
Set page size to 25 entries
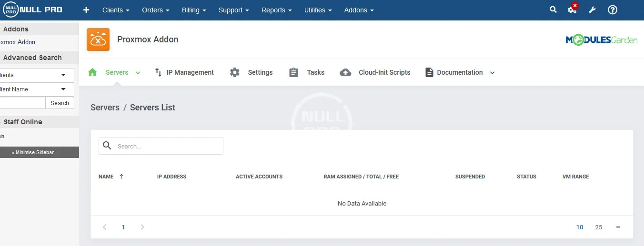click(x=599, y=227)
